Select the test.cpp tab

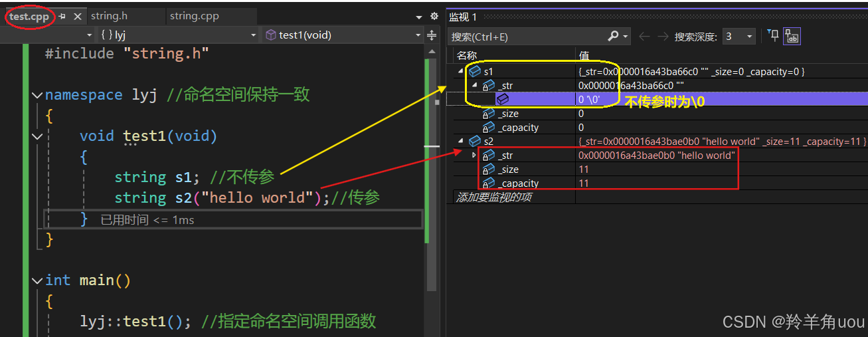(29, 17)
